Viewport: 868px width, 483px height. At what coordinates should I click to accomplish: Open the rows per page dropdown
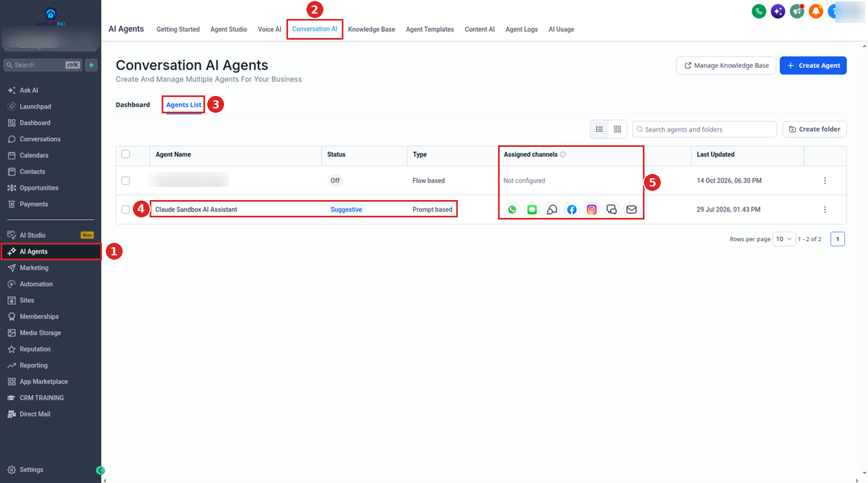point(784,239)
